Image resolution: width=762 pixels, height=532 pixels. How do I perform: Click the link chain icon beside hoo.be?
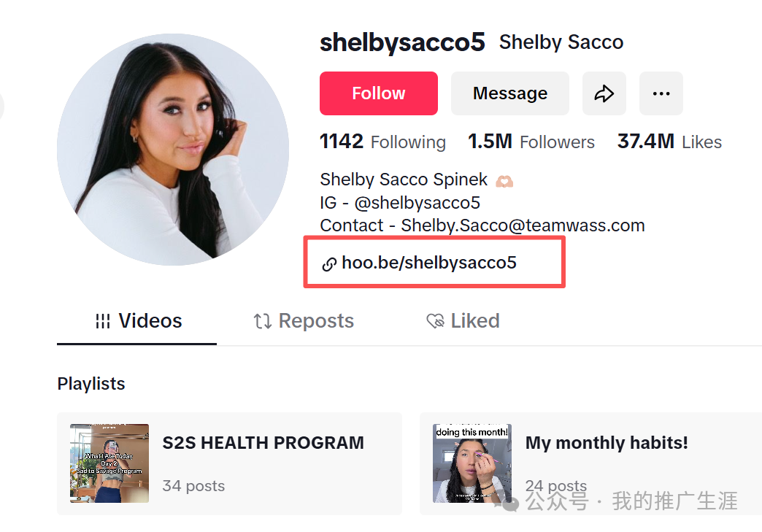[x=329, y=264]
